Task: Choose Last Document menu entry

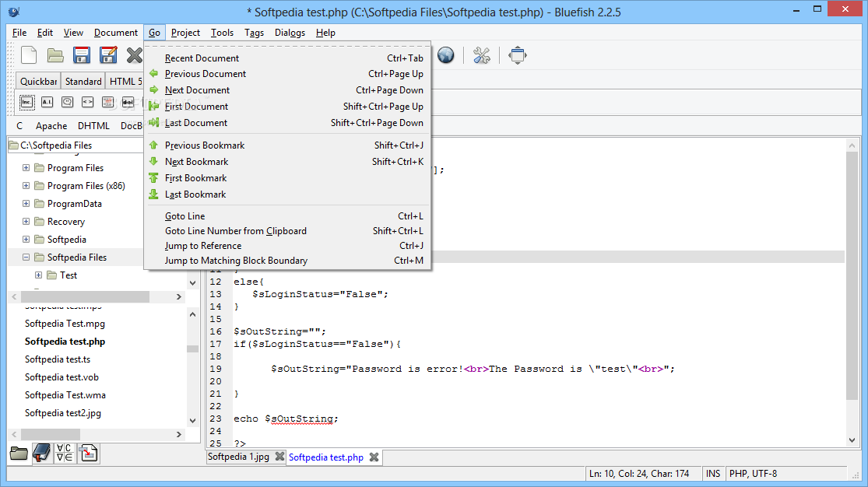Action: click(287, 123)
